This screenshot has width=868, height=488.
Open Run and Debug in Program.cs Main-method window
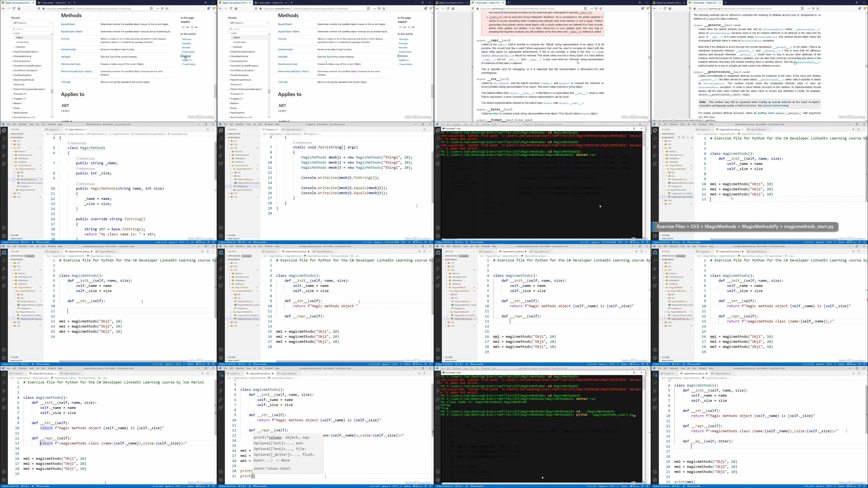[x=221, y=155]
